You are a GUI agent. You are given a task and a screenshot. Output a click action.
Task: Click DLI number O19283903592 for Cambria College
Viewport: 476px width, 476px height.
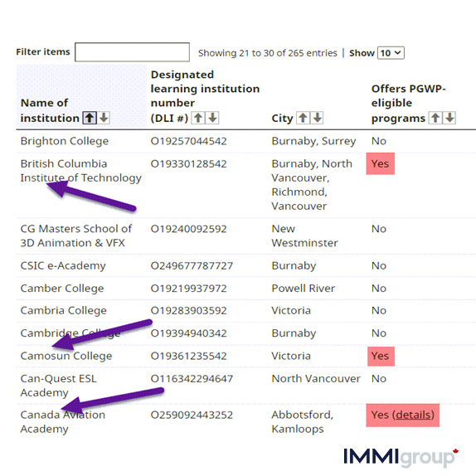tap(189, 310)
